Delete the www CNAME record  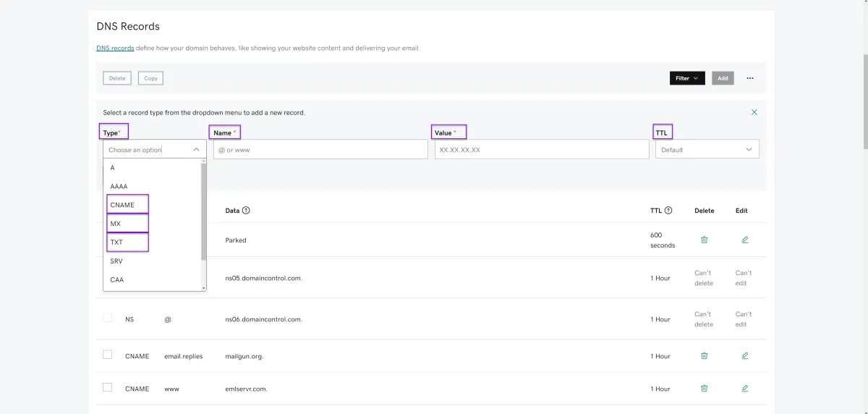[x=704, y=389]
